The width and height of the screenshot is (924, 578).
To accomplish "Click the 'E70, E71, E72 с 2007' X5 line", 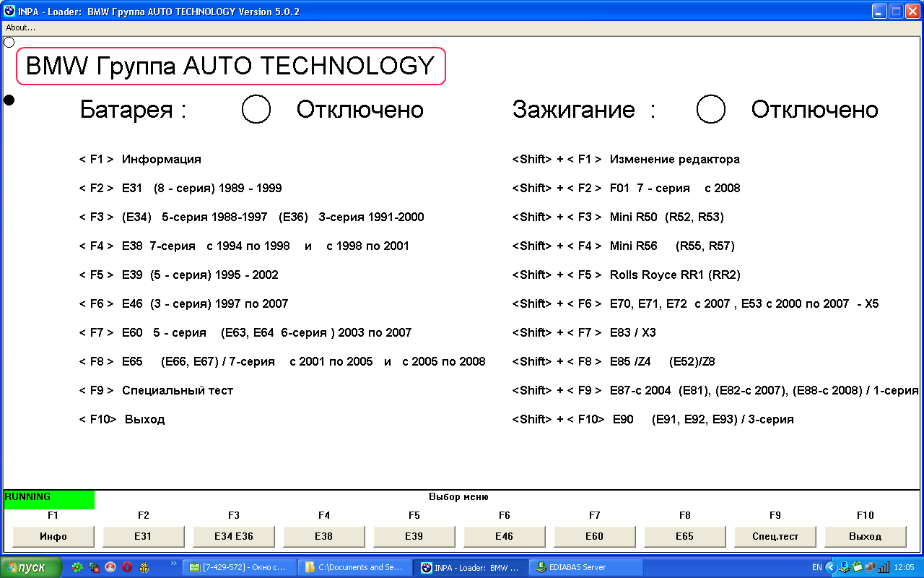I will [x=696, y=303].
